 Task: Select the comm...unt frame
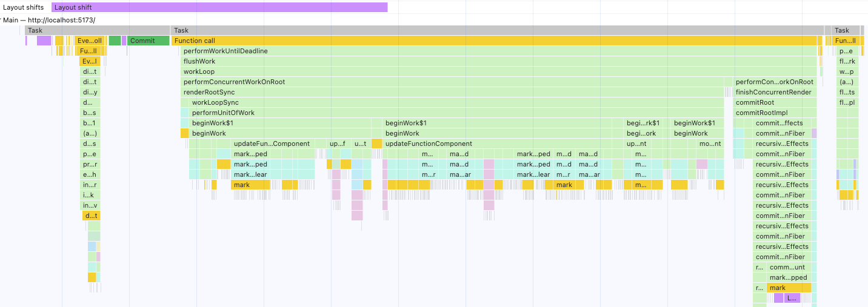789,267
